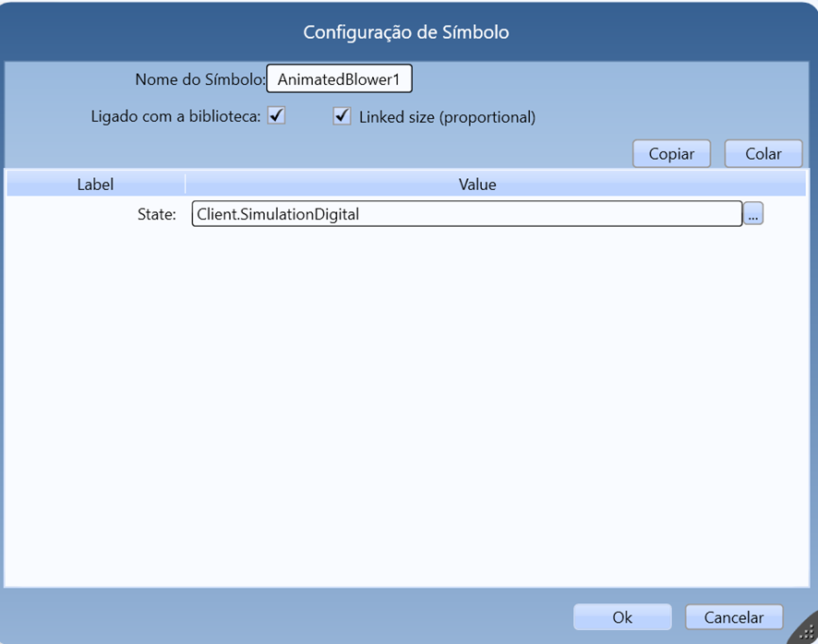
Task: Confirm the dialog with Ok
Action: 622,617
